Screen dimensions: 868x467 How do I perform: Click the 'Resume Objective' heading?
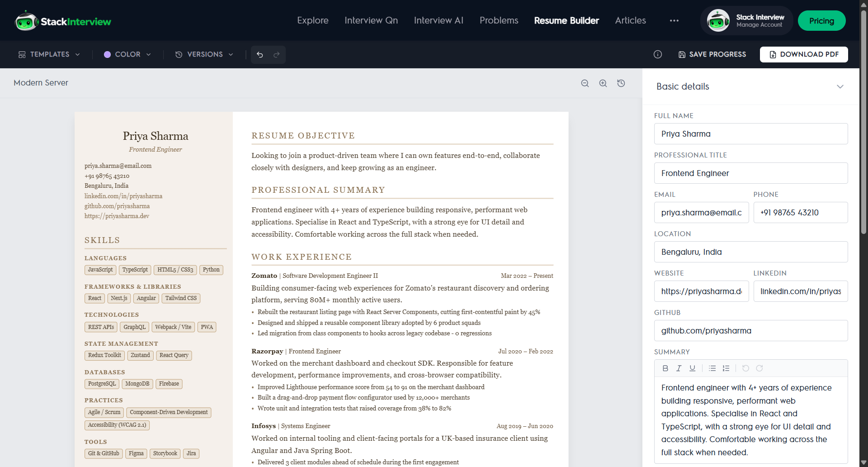(303, 136)
